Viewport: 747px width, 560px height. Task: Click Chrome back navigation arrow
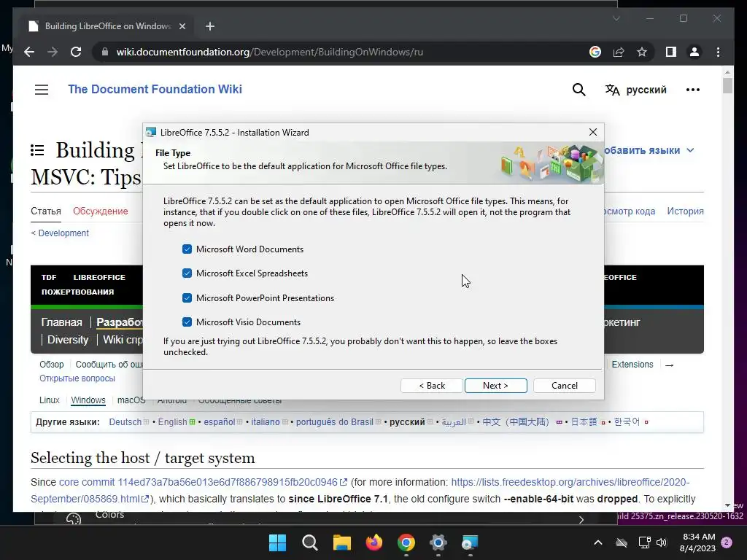[x=29, y=52]
